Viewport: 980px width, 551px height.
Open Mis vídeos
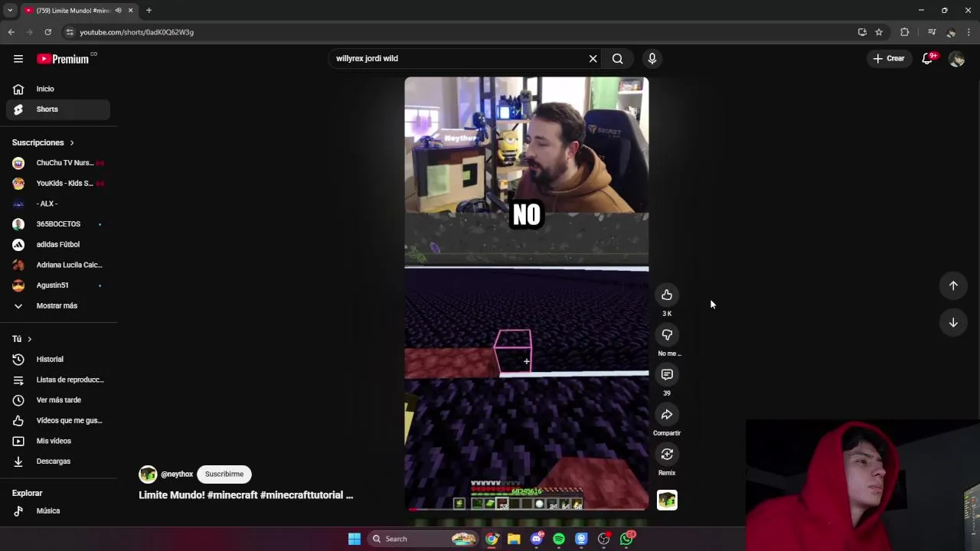pyautogui.click(x=58, y=441)
